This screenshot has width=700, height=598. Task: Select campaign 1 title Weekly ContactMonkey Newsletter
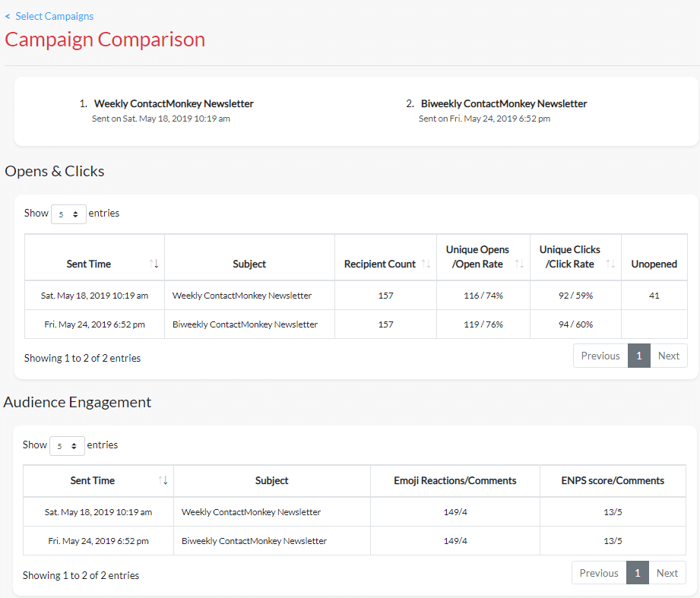point(173,103)
